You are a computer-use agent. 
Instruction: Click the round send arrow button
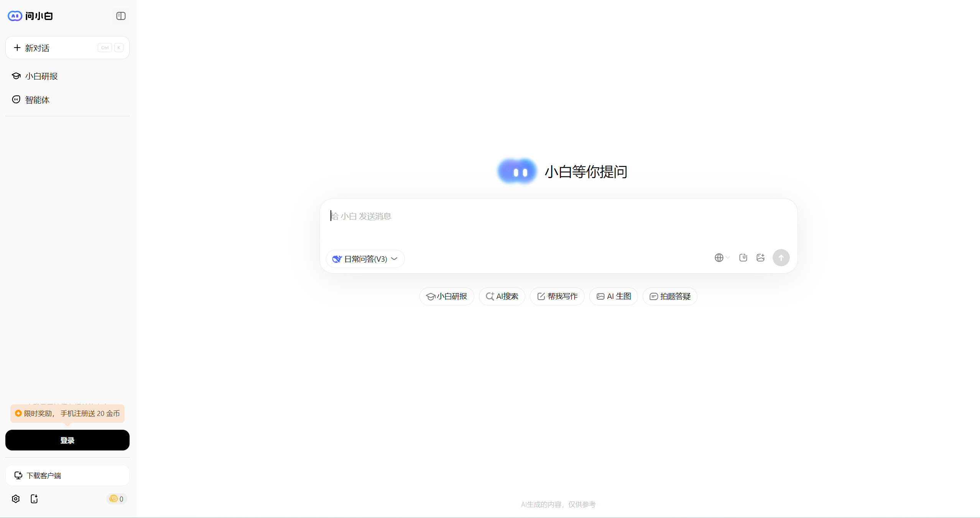tap(781, 258)
